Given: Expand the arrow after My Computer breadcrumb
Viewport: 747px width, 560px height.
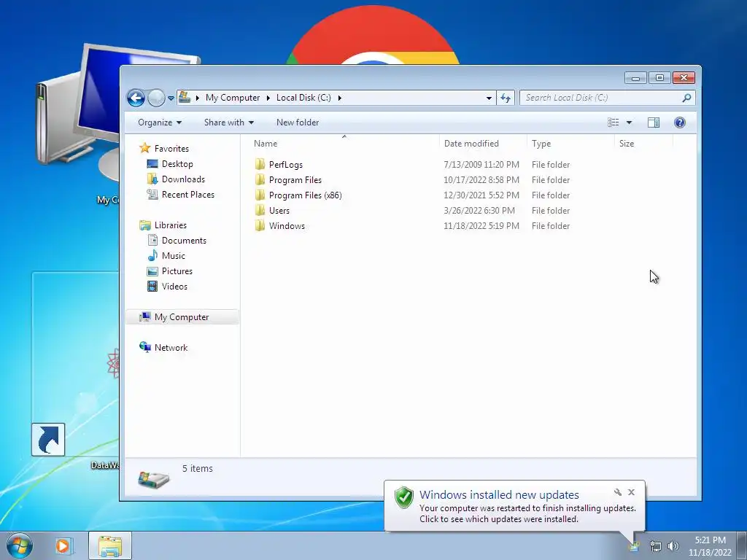Looking at the screenshot, I should [268, 98].
